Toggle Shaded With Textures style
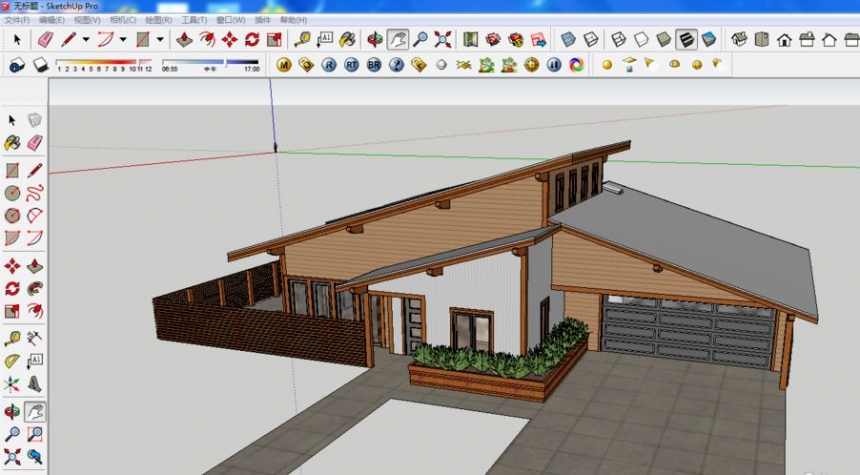860x475 pixels. click(686, 39)
